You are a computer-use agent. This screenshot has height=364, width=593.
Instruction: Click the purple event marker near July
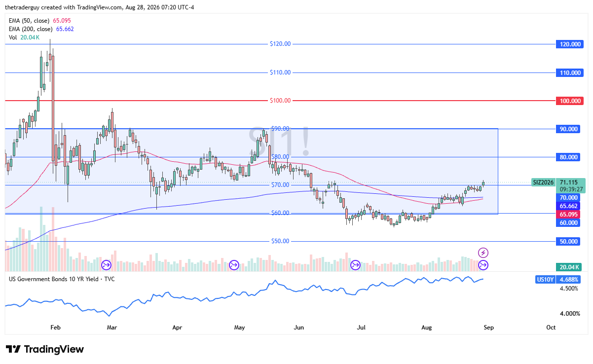coord(355,265)
